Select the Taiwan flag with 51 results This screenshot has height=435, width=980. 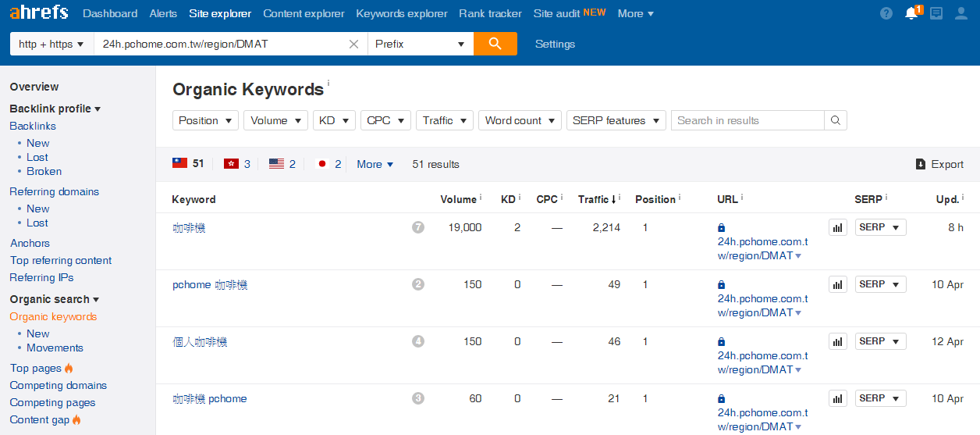coord(188,164)
